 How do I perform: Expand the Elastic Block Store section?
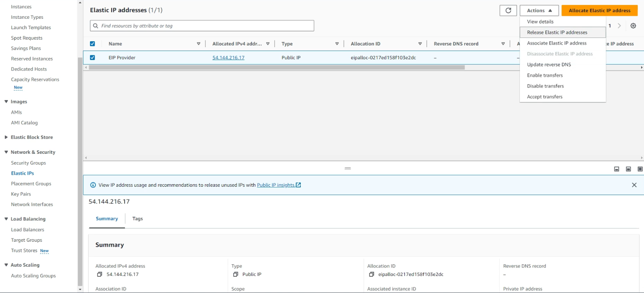pyautogui.click(x=6, y=137)
